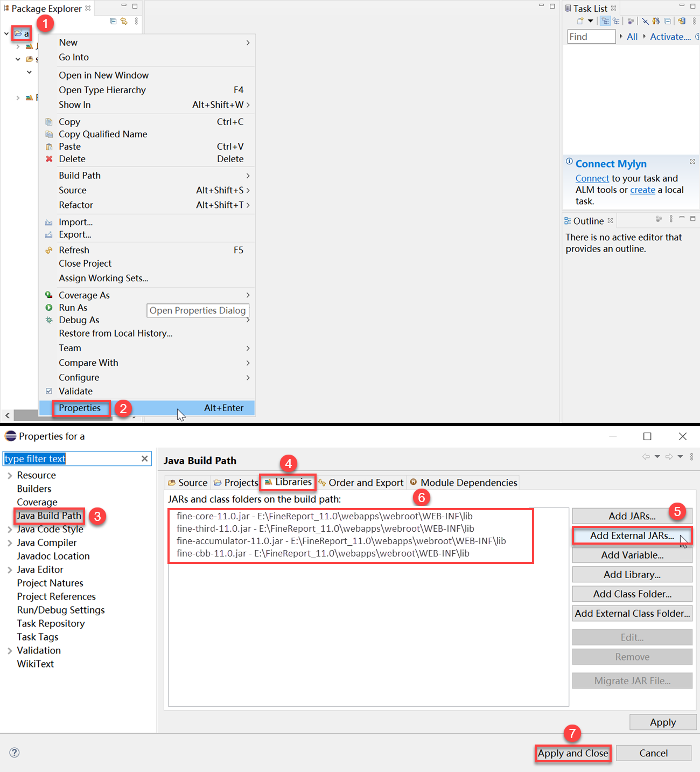Click the Collapse All icon in Package Explorer
The image size is (700, 772).
tap(113, 21)
